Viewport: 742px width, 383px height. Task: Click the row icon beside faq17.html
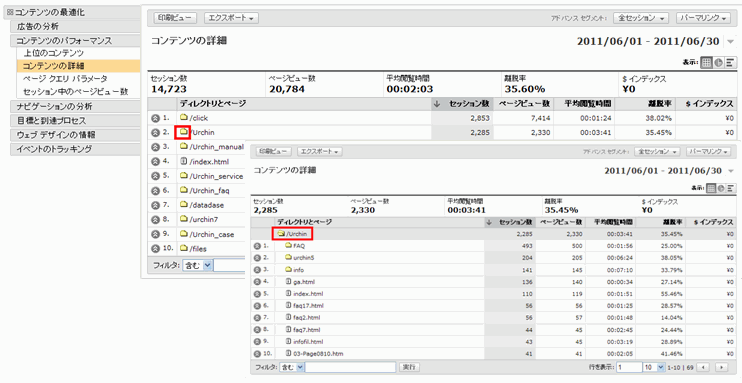point(257,306)
